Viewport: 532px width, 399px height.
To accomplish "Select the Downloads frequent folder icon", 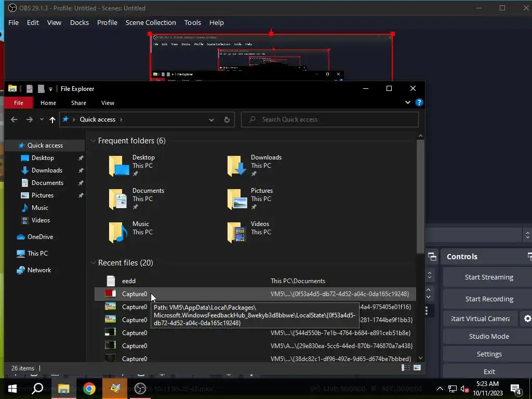I will point(236,166).
